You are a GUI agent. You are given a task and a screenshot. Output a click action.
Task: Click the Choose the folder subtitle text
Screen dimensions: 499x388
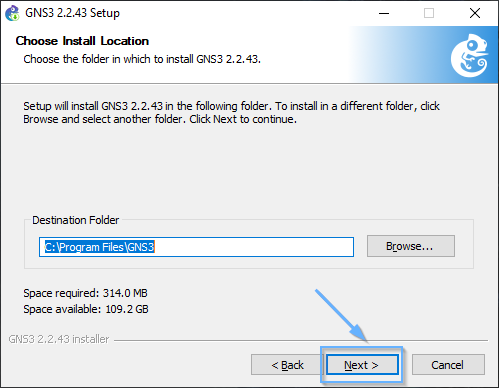(x=142, y=59)
